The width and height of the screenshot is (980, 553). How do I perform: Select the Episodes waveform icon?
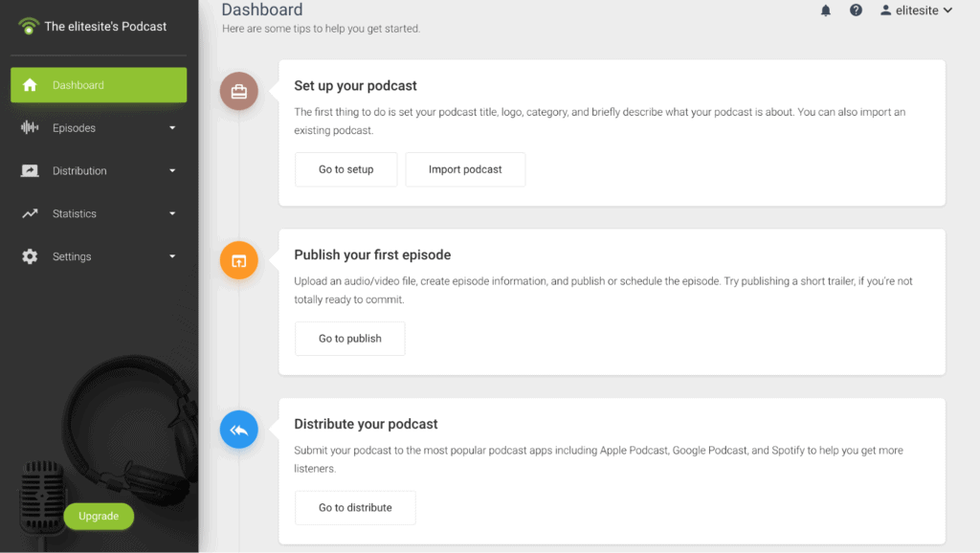pos(27,127)
